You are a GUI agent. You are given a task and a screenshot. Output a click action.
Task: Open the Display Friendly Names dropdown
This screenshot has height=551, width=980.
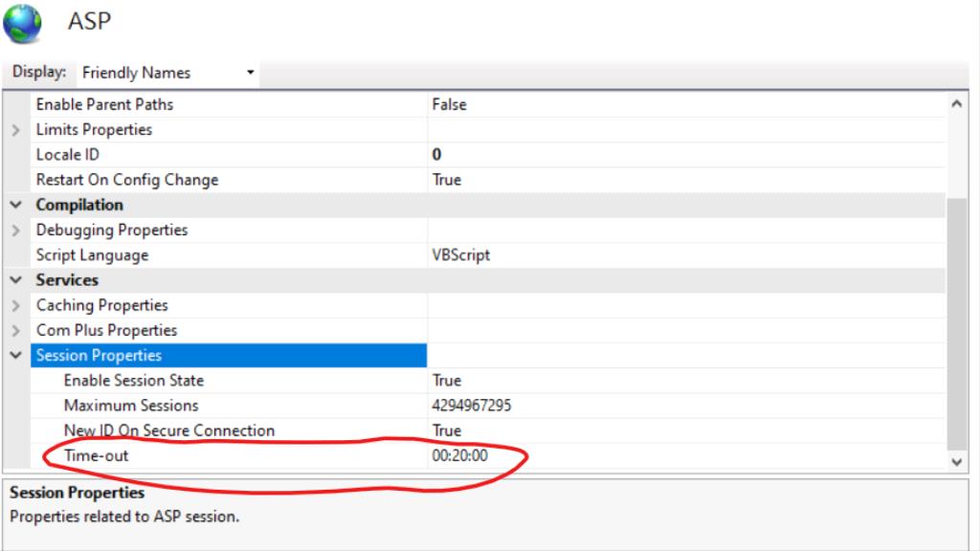(x=251, y=72)
